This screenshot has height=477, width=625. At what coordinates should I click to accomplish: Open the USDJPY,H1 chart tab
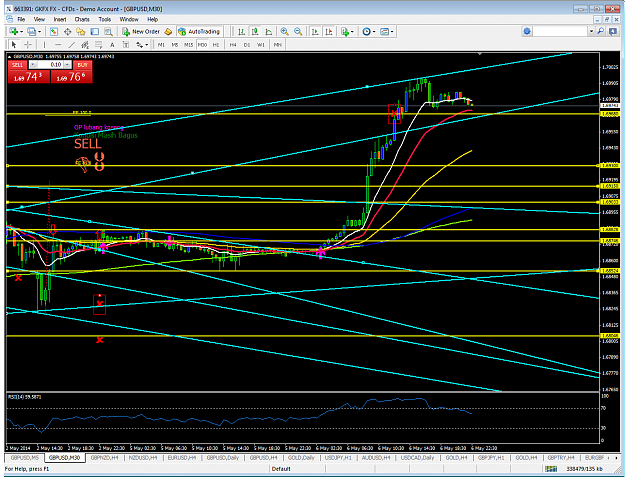pos(338,458)
